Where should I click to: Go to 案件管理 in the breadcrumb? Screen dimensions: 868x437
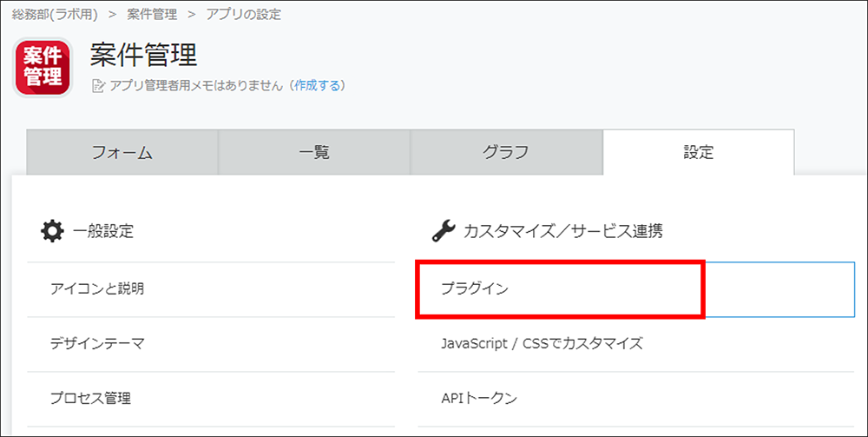point(152,15)
